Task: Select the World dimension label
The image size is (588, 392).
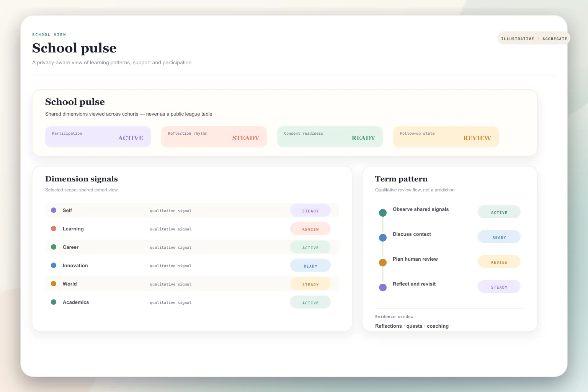Action: 70,284
